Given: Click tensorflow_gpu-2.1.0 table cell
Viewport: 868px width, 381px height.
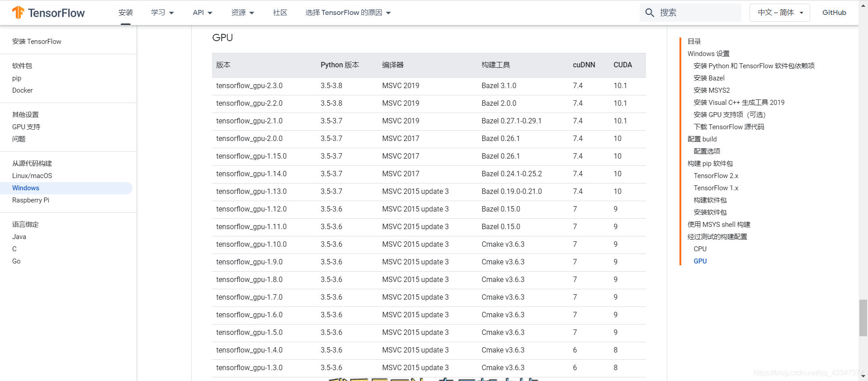Looking at the screenshot, I should (x=250, y=121).
